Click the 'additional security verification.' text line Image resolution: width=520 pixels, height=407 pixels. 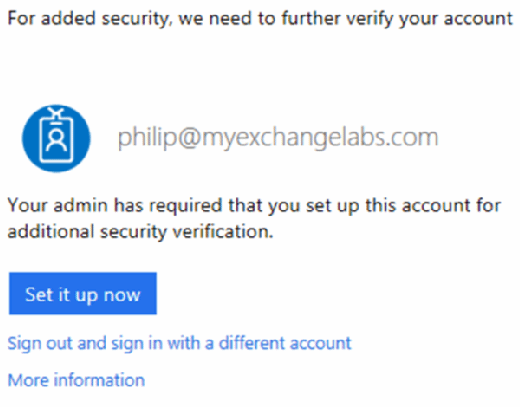tap(140, 232)
